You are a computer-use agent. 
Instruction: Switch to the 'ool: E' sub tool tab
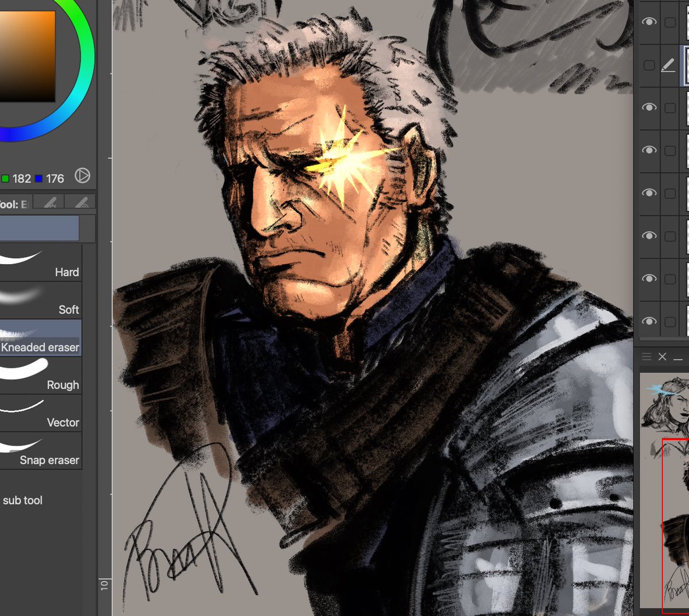(x=16, y=203)
